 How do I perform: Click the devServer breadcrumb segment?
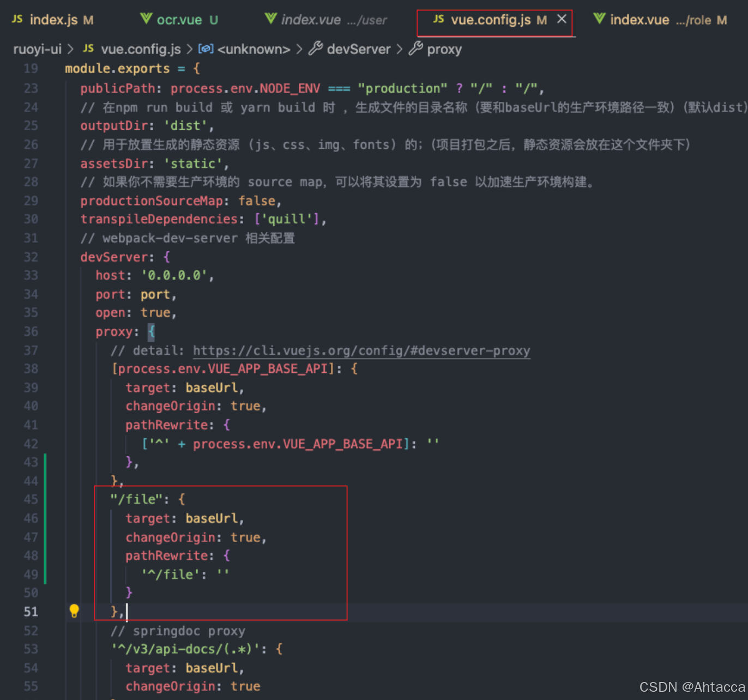coord(359,49)
